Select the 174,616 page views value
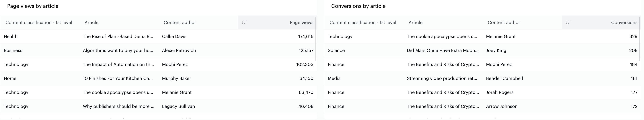Image resolution: width=644 pixels, height=120 pixels. tap(305, 36)
